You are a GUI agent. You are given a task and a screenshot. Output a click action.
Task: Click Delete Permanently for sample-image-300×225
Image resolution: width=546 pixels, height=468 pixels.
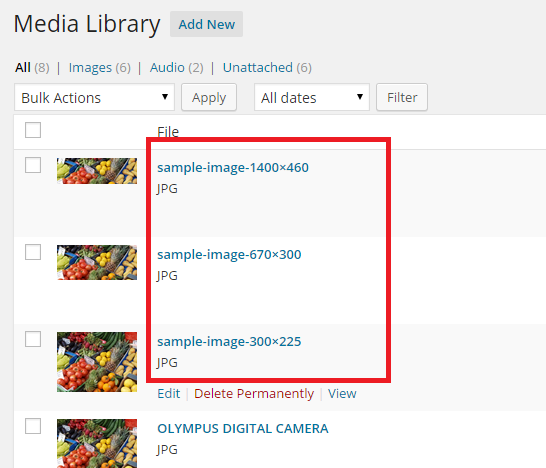254,394
